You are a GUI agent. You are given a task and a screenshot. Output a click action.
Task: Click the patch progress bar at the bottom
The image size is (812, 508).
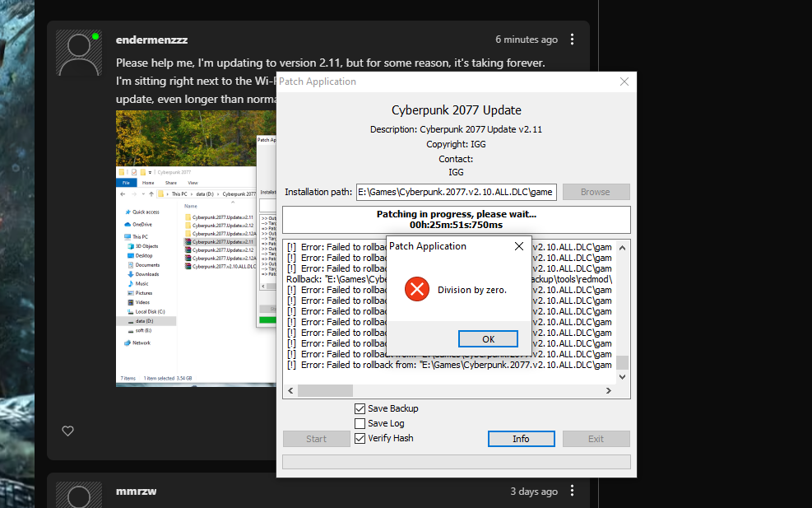457,462
